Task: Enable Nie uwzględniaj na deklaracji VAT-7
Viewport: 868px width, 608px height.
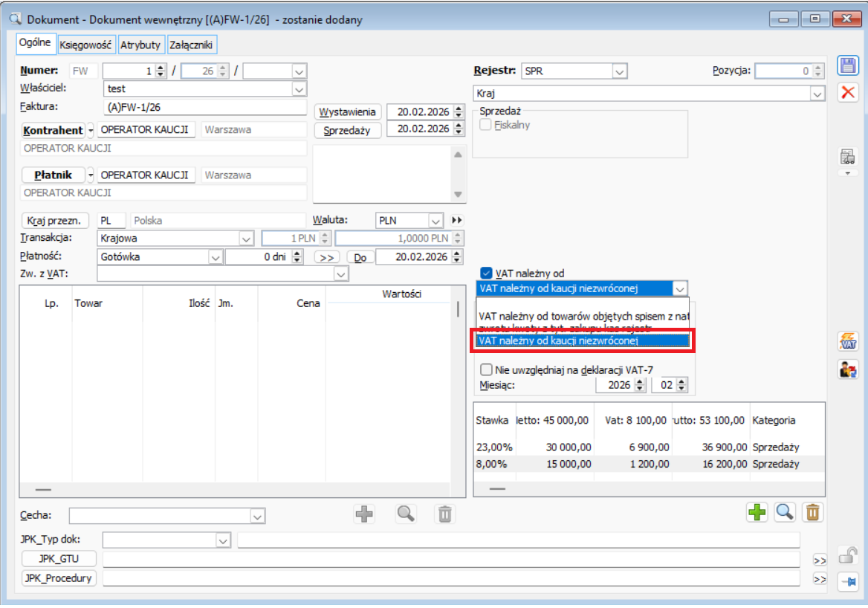Action: (487, 369)
